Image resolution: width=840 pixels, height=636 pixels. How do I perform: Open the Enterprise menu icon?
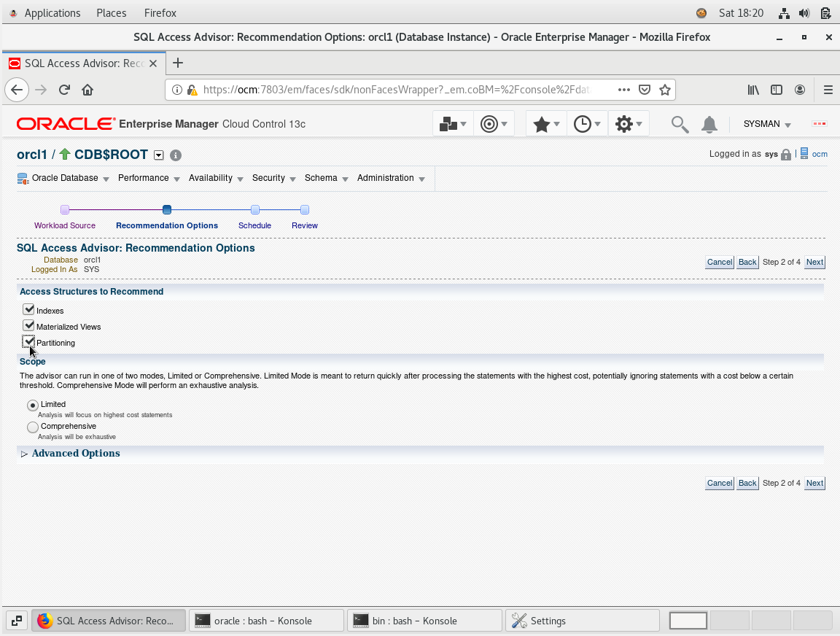tap(452, 124)
